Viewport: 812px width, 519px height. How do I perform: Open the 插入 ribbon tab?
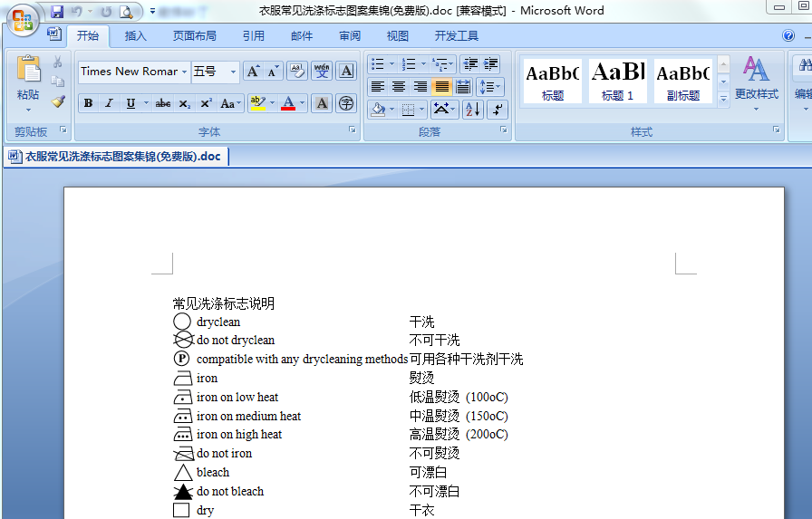point(135,35)
